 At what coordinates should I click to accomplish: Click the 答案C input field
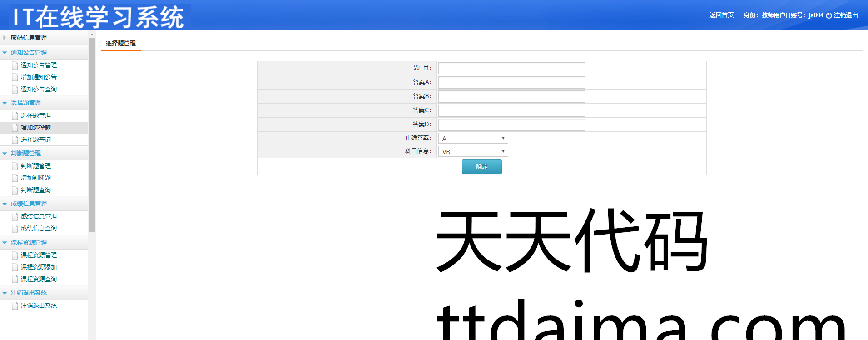click(x=511, y=110)
